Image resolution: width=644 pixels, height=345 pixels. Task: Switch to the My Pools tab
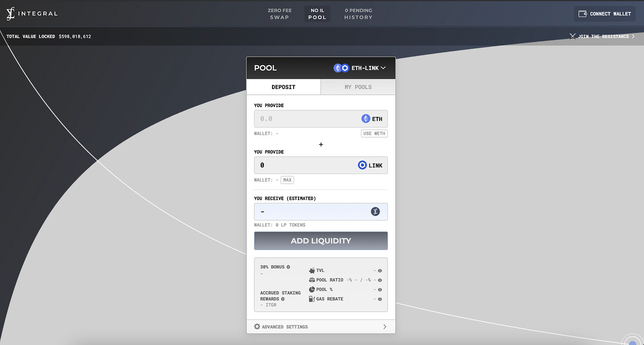tap(358, 87)
